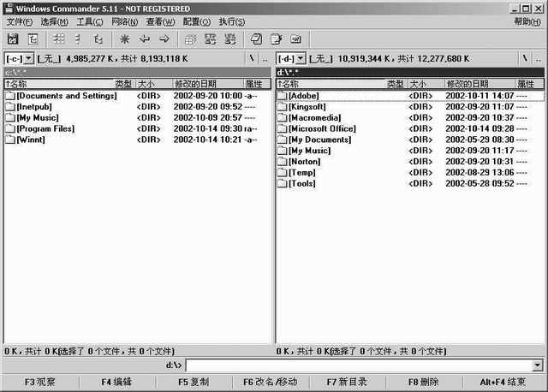548x392 pixels.
Task: Click the left panel path bar c:\*.*
Action: [137, 73]
